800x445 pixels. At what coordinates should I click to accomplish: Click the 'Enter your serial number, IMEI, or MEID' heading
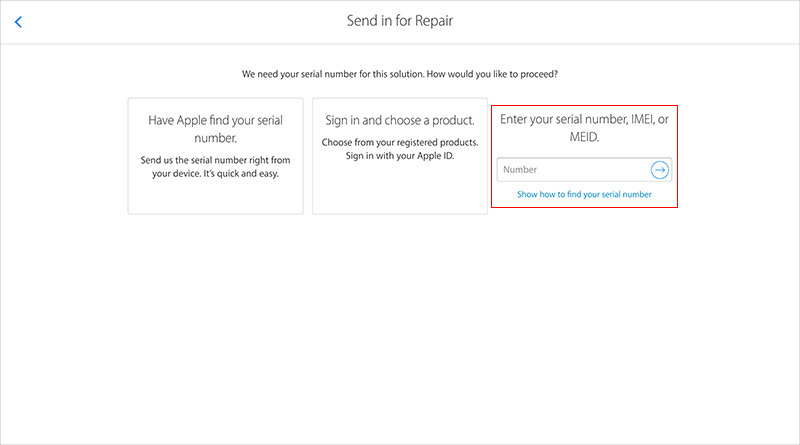[x=584, y=128]
